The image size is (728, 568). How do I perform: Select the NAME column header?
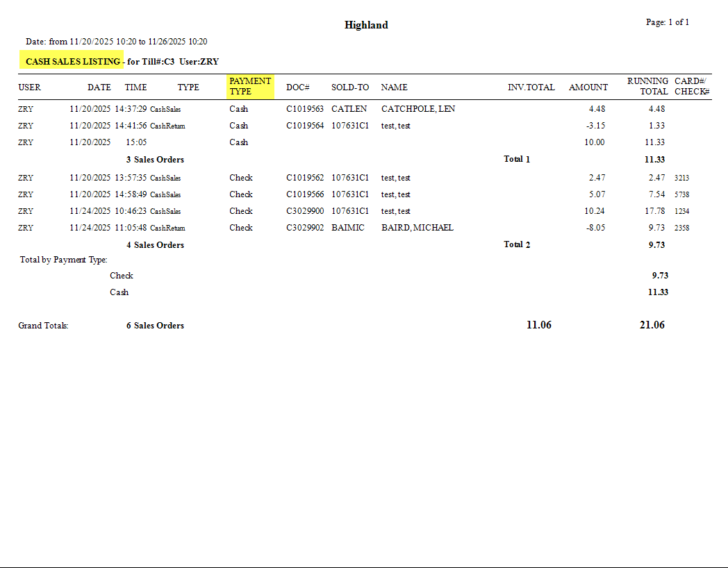395,87
